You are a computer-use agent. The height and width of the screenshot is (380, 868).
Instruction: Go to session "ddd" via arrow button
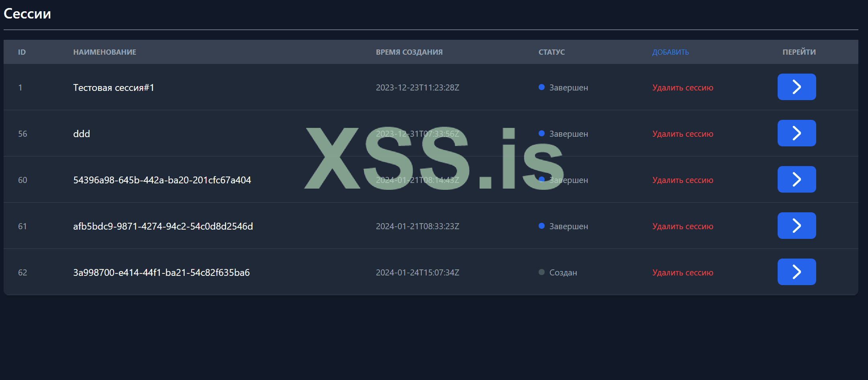click(797, 133)
